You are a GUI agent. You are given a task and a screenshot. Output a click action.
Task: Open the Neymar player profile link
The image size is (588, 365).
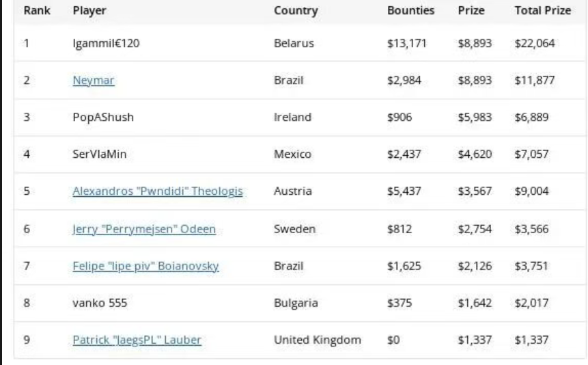pos(94,81)
